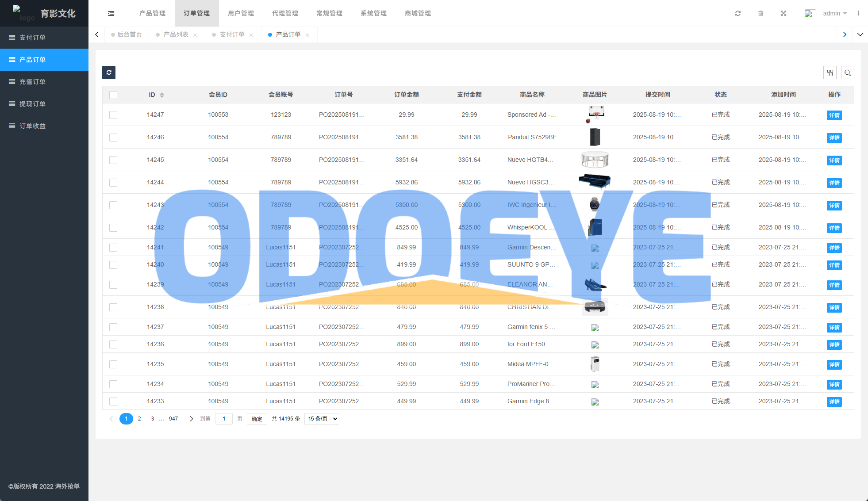Check the select-all header checkbox

113,95
